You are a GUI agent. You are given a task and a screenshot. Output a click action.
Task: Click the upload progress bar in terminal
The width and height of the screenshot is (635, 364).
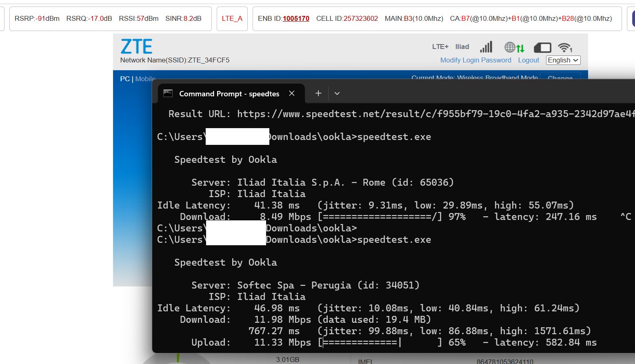[380, 343]
